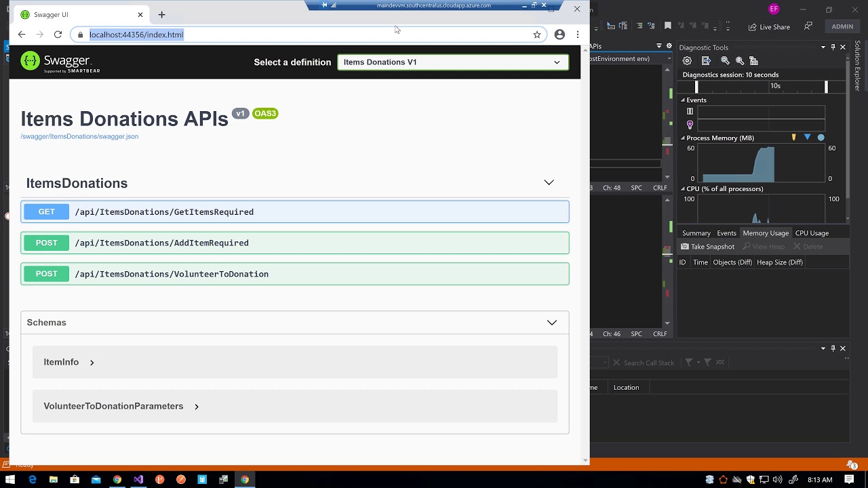Open Chrome profile icon

[559, 35]
